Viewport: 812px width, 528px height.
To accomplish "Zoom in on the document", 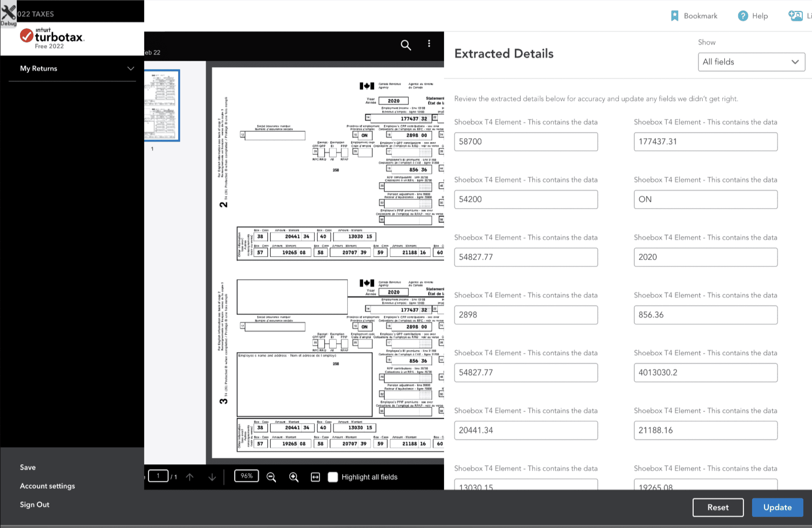I will point(294,477).
